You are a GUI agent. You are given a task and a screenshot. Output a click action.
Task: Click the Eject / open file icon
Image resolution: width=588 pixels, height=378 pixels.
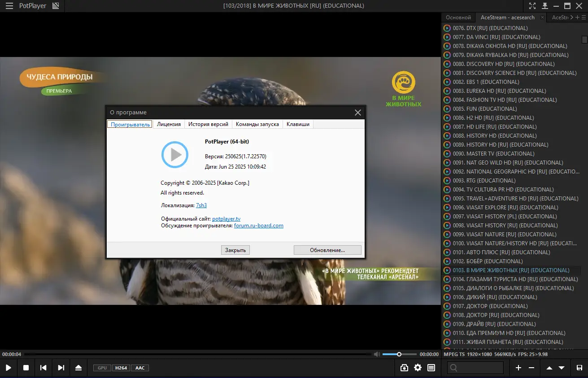[78, 368]
